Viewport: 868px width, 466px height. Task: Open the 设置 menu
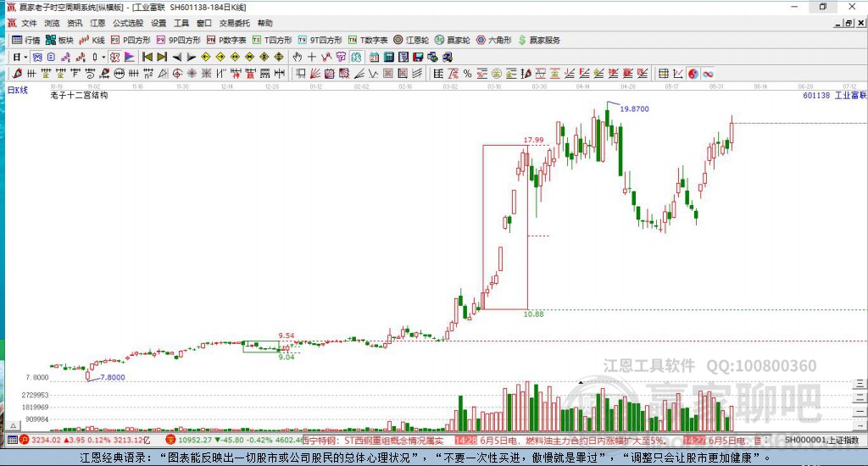coord(159,23)
